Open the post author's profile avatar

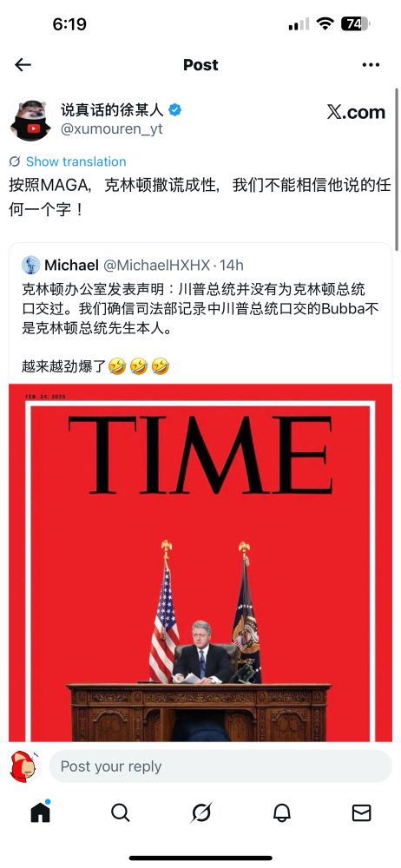click(x=30, y=120)
